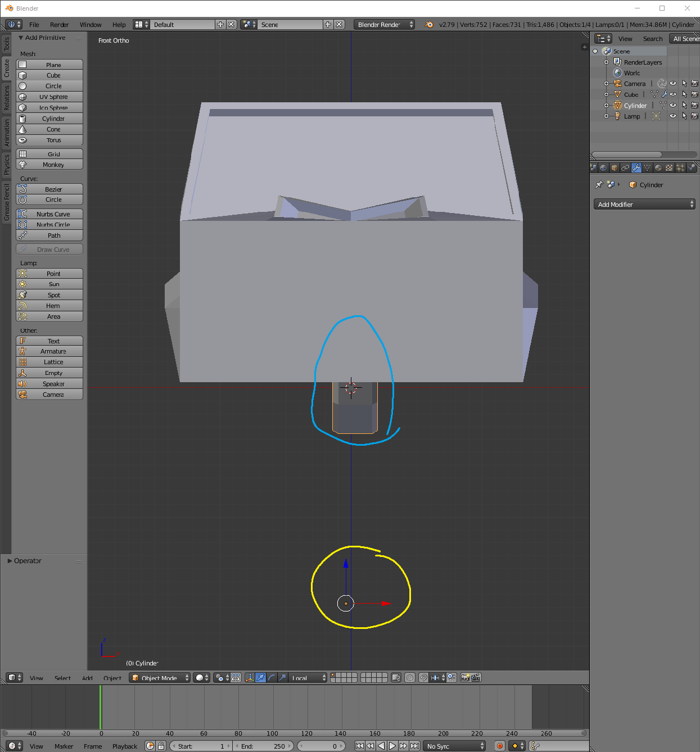Add a Lattice object

(49, 362)
